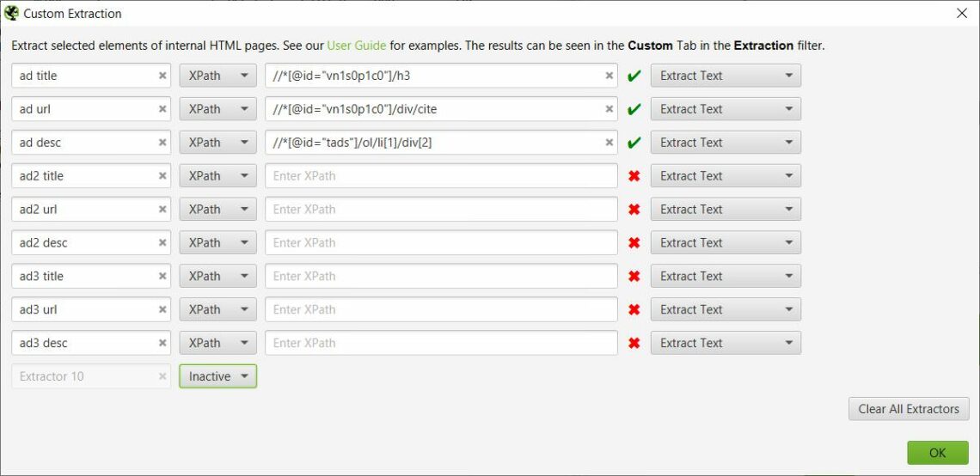
Task: Clear the 'ad3 url' name field
Action: click(x=162, y=310)
